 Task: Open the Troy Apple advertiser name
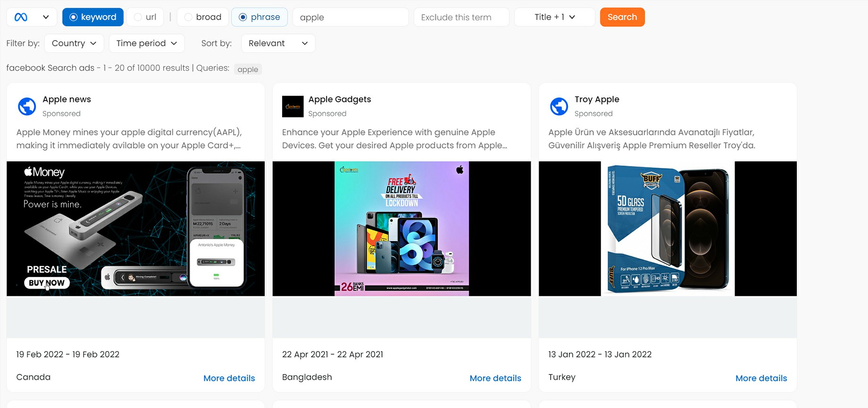(597, 99)
